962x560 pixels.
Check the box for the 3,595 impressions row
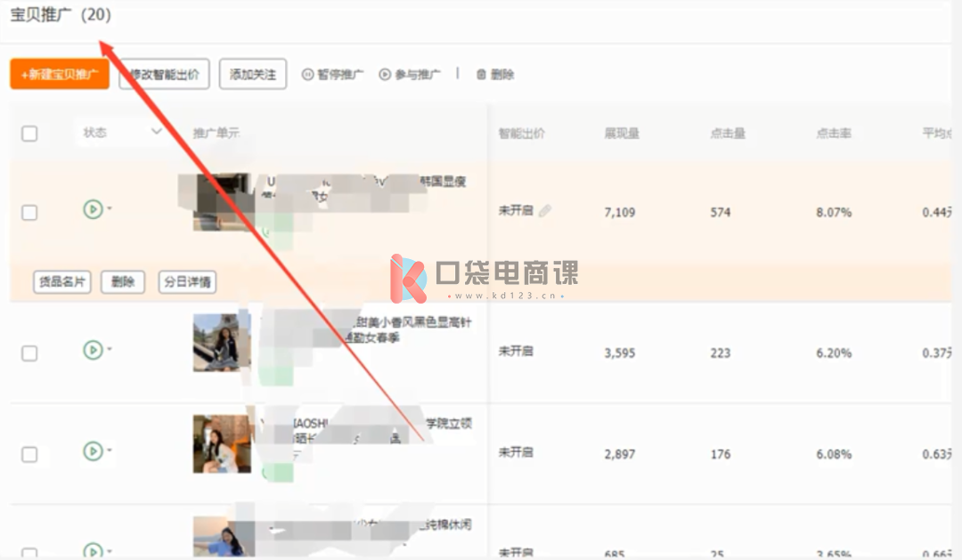(x=29, y=353)
